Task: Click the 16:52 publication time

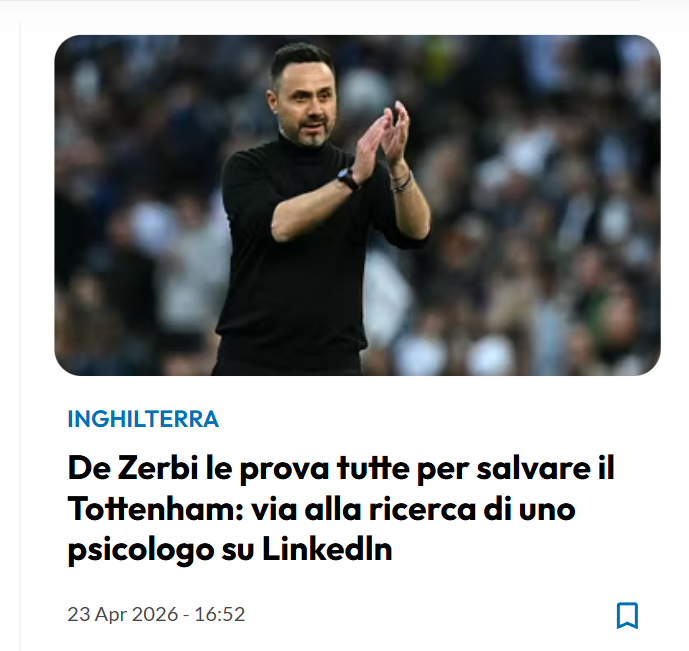Action: pos(220,614)
